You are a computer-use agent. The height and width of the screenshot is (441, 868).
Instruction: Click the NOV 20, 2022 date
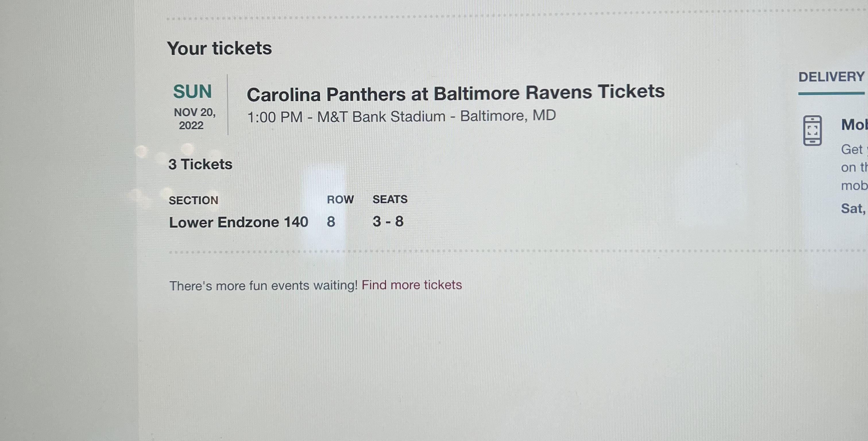point(194,119)
